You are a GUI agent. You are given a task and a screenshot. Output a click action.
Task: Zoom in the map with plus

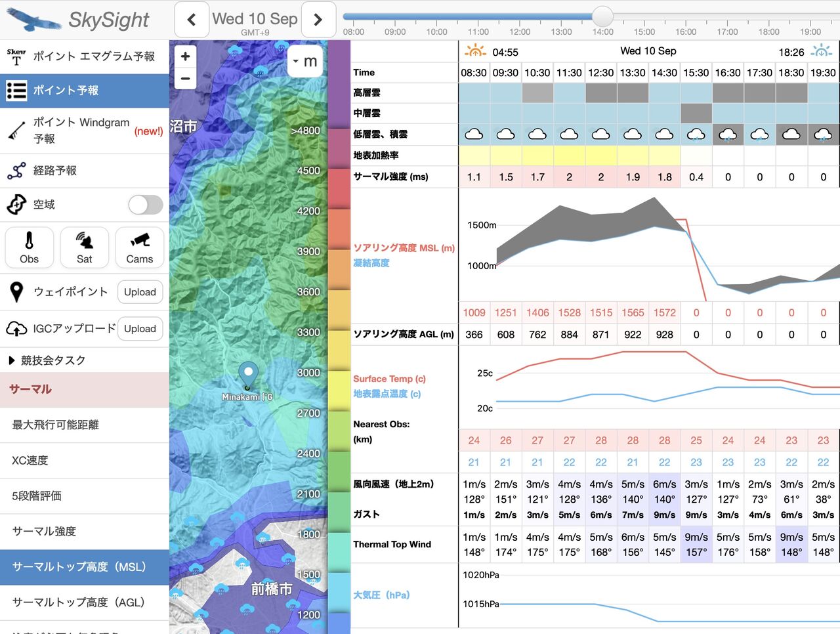[186, 56]
